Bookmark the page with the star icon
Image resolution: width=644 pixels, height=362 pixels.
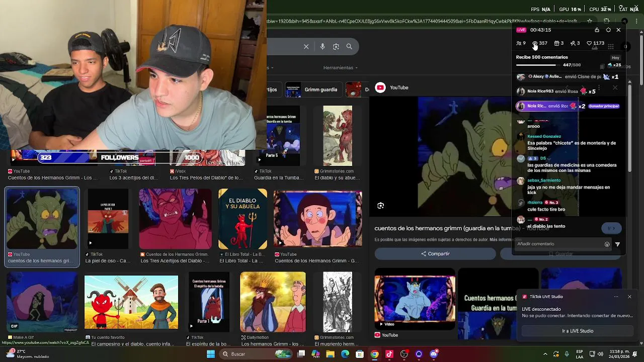pos(590,21)
